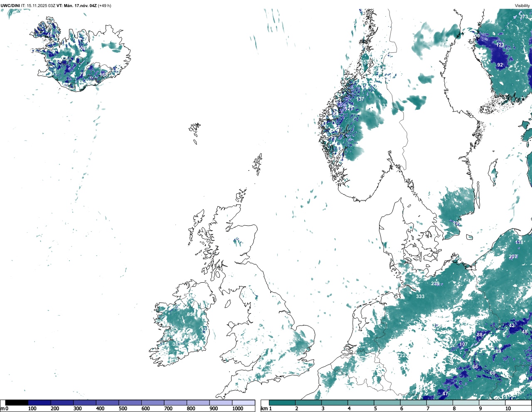The image size is (532, 412).
Task: Click the '66' visibility value in the southeast
Action: click(x=475, y=367)
